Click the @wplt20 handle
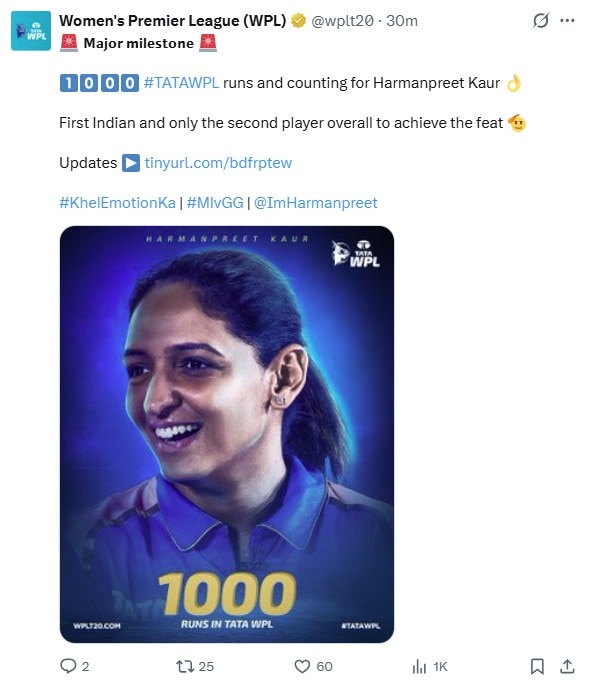589x684 pixels. 342,21
